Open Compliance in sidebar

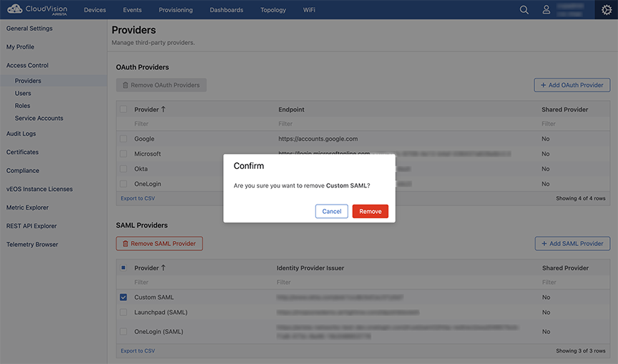pyautogui.click(x=22, y=171)
